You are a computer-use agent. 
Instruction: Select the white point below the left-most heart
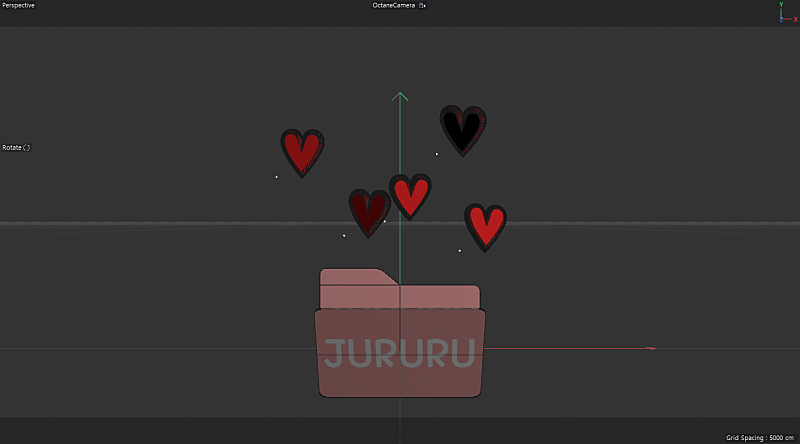[277, 177]
